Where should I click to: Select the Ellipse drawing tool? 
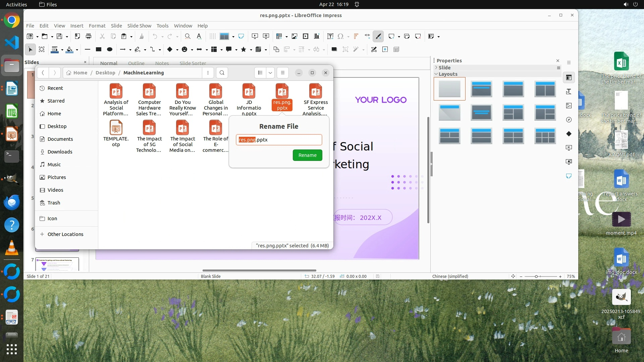(x=110, y=49)
